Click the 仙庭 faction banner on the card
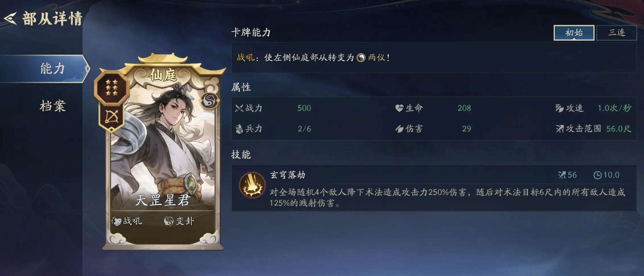644x276 pixels. (163, 75)
